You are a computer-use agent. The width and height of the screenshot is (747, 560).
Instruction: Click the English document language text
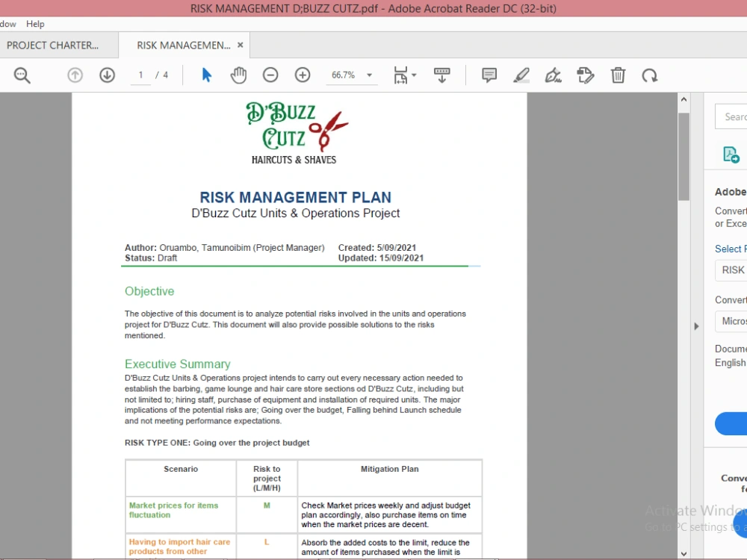click(x=730, y=363)
